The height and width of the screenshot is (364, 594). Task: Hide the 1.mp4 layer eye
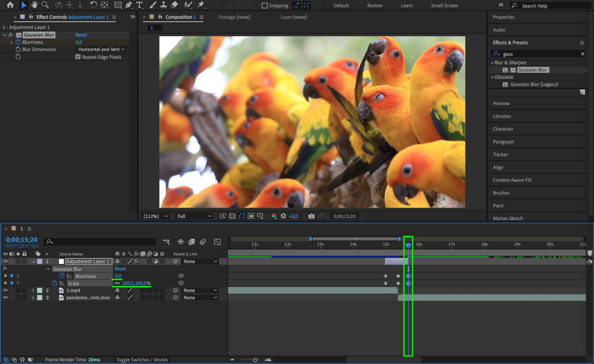coord(5,290)
